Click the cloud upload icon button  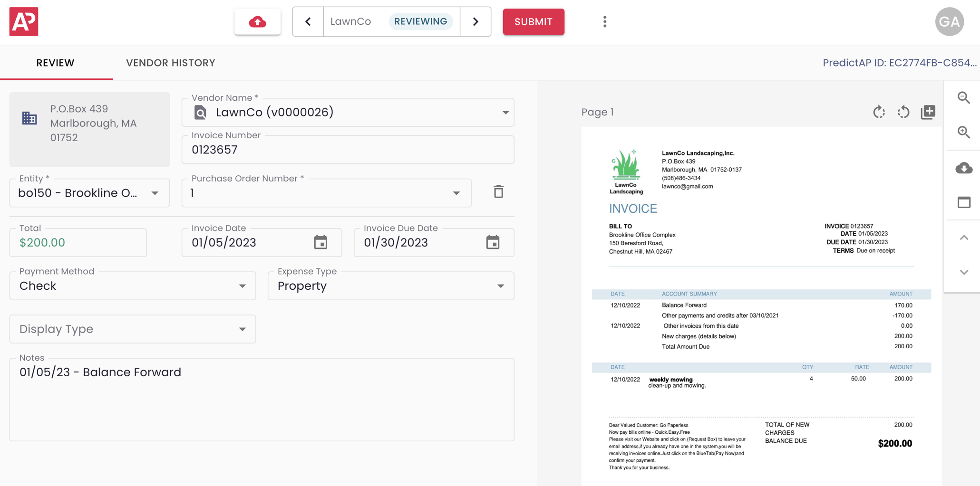(x=257, y=22)
